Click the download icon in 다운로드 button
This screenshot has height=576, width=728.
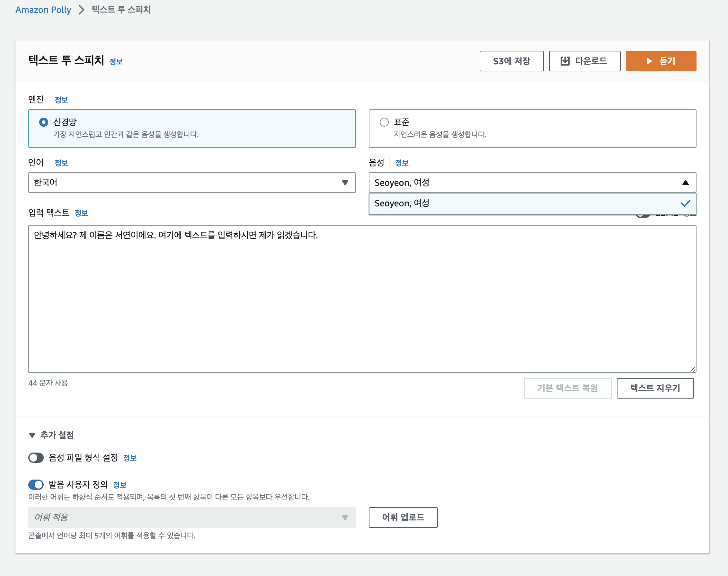click(x=565, y=61)
